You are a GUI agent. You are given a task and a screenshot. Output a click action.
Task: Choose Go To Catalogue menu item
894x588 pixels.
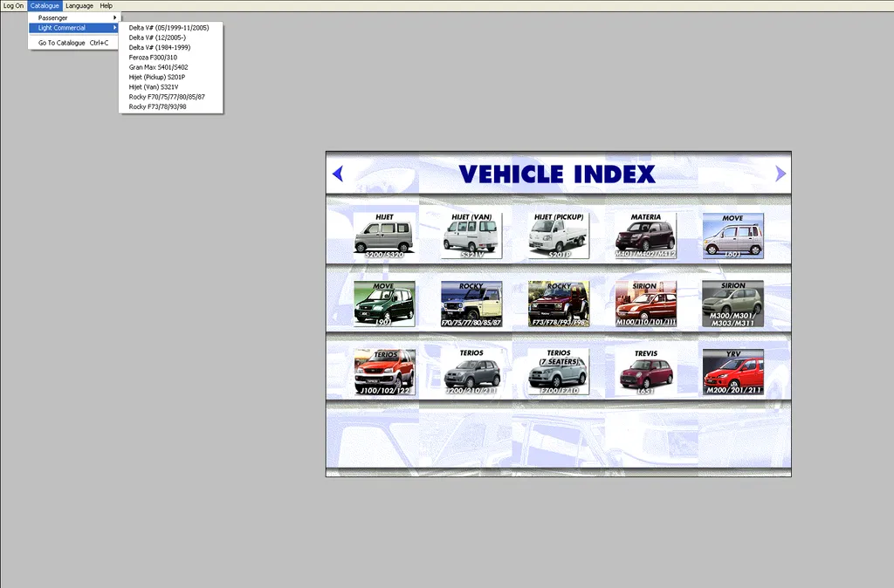[x=74, y=43]
